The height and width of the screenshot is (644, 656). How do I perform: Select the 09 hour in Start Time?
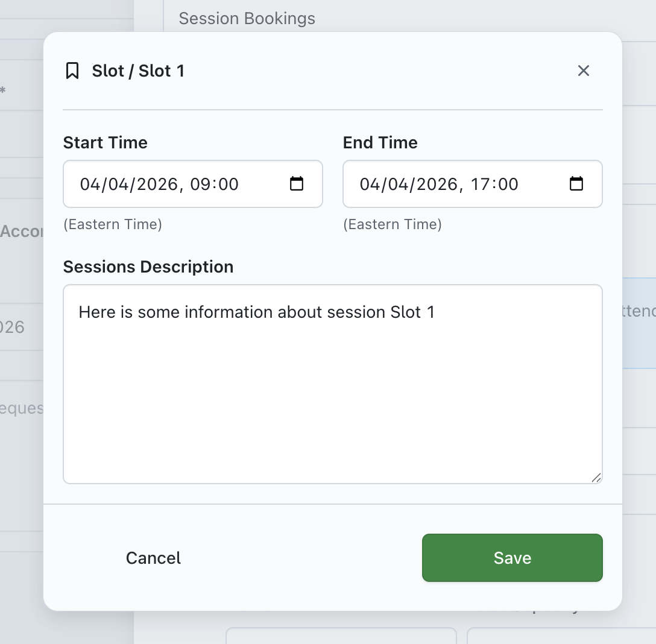click(x=199, y=185)
